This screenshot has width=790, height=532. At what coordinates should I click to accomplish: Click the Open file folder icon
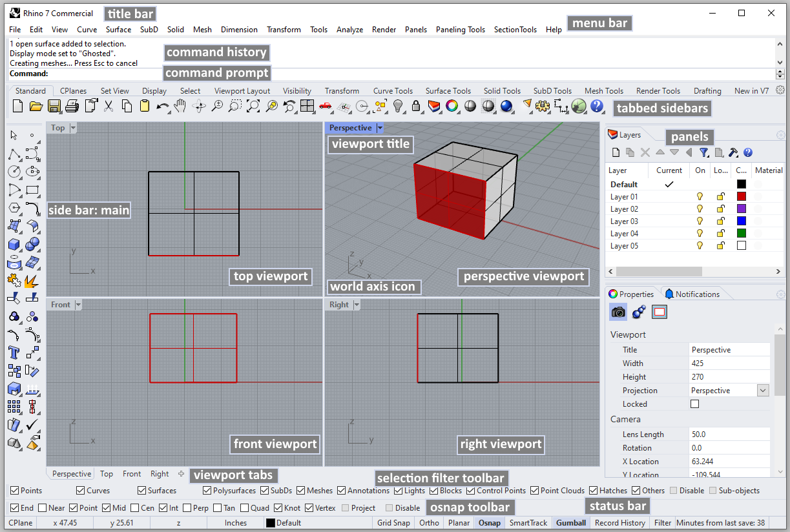[x=36, y=106]
